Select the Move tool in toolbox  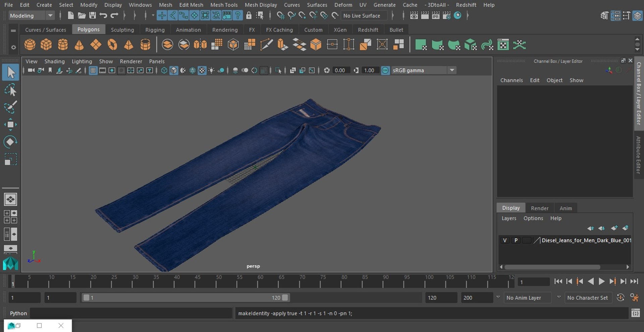(10, 124)
